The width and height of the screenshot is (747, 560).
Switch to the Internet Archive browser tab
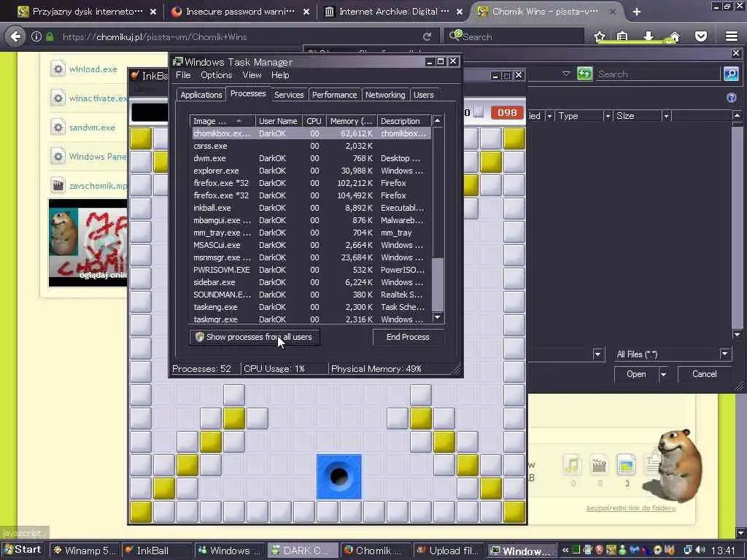392,12
